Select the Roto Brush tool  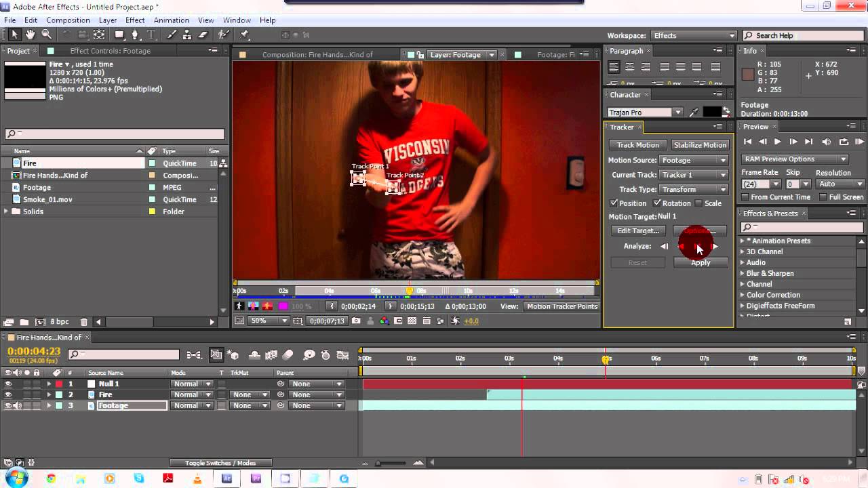[223, 35]
